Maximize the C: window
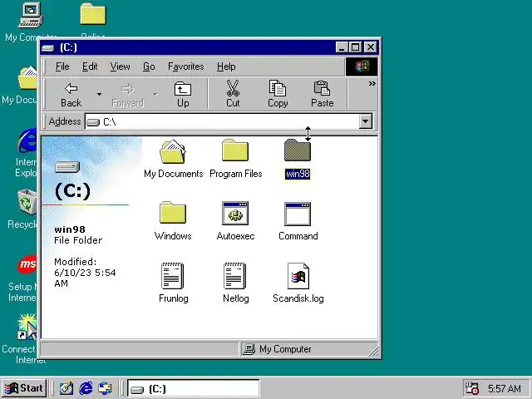The height and width of the screenshot is (399, 532). point(355,47)
